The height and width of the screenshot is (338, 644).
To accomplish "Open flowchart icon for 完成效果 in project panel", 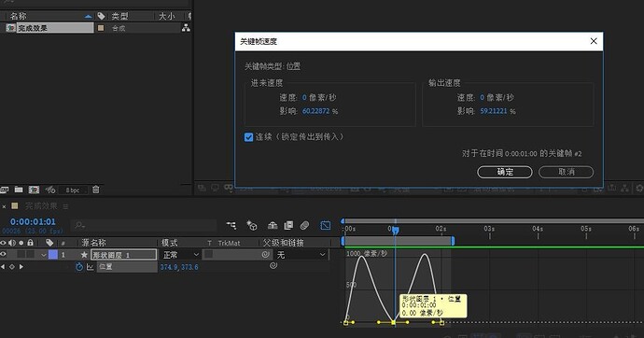I will pyautogui.click(x=186, y=28).
